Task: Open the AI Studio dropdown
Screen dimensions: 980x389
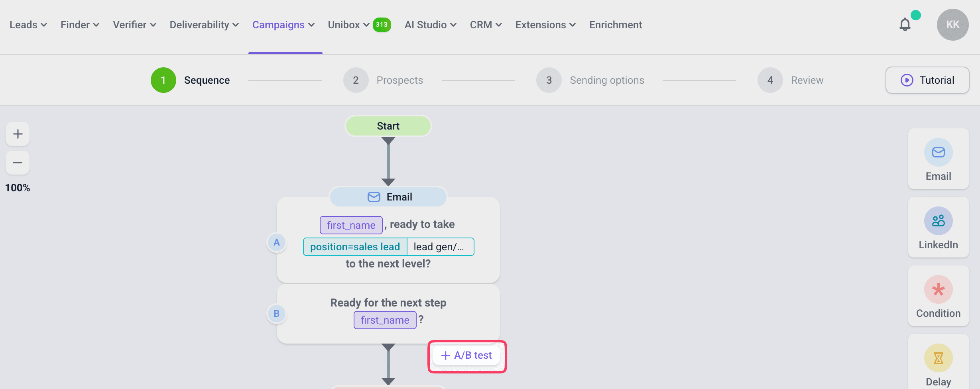Action: coord(430,25)
